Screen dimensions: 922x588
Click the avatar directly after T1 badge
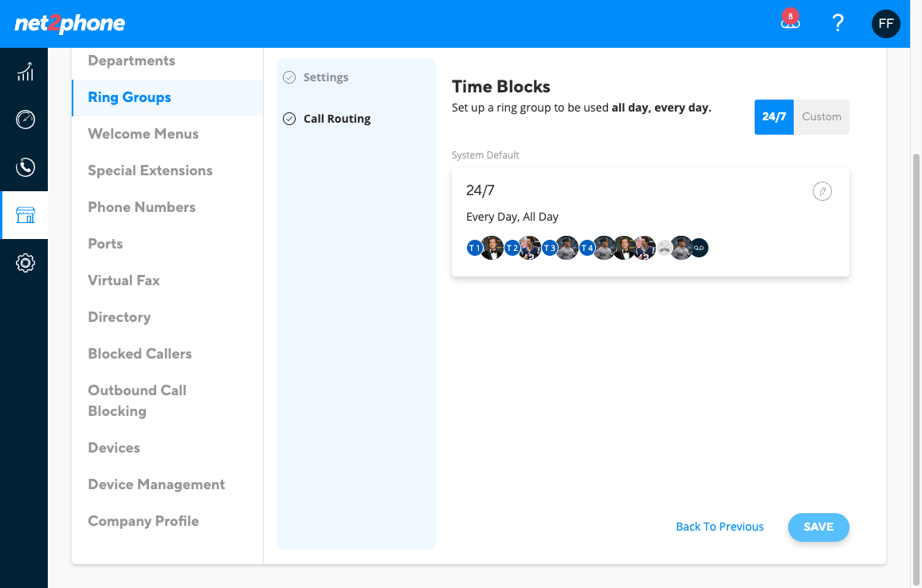492,248
